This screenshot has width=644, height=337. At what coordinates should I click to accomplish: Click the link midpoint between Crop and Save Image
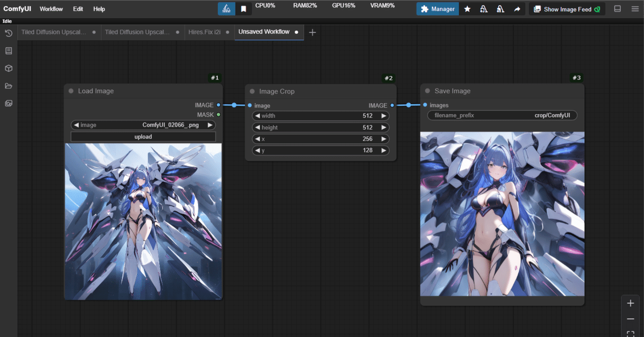tap(409, 105)
